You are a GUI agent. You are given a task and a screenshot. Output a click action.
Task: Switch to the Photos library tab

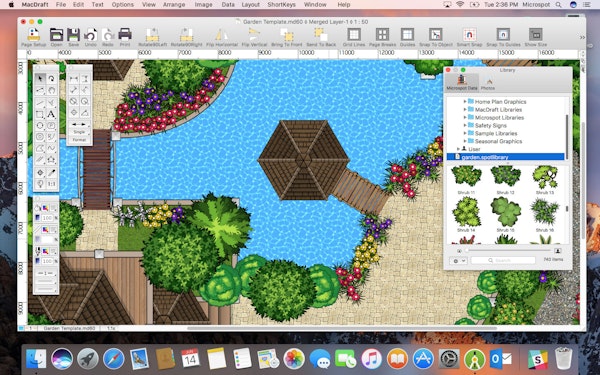488,82
